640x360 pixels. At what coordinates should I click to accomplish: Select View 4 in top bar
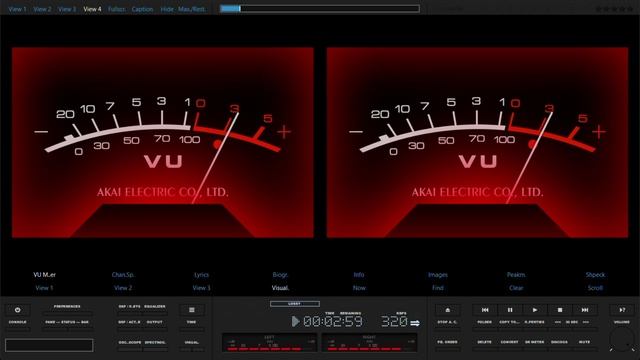(92, 9)
